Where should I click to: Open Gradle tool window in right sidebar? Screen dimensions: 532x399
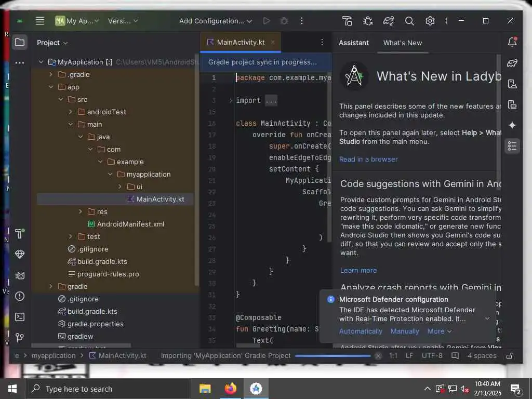[x=512, y=63]
